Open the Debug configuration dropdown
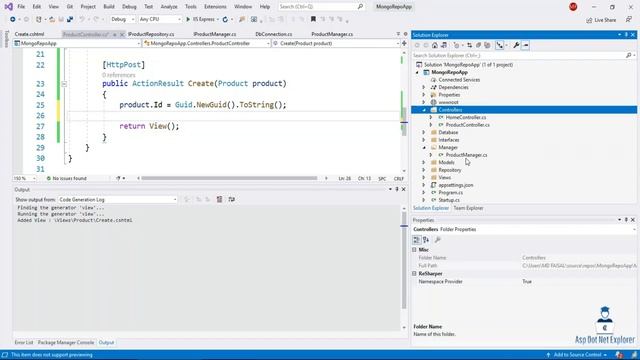The width and height of the screenshot is (640, 360). click(x=122, y=19)
